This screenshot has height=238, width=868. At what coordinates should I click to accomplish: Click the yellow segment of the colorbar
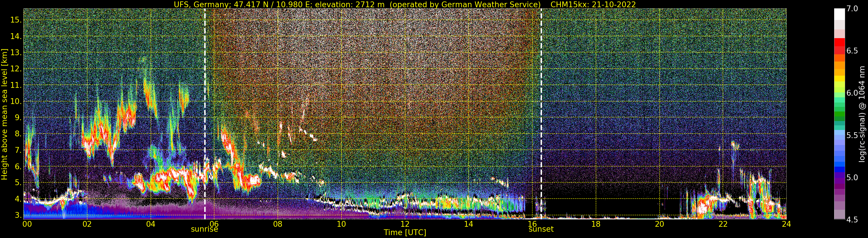tap(839, 79)
